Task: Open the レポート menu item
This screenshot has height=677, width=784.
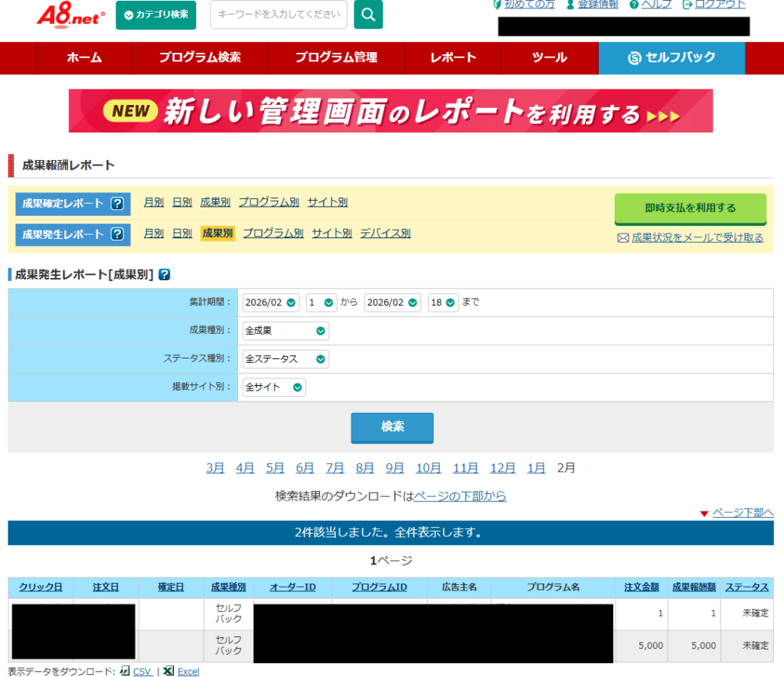Action: pyautogui.click(x=453, y=57)
